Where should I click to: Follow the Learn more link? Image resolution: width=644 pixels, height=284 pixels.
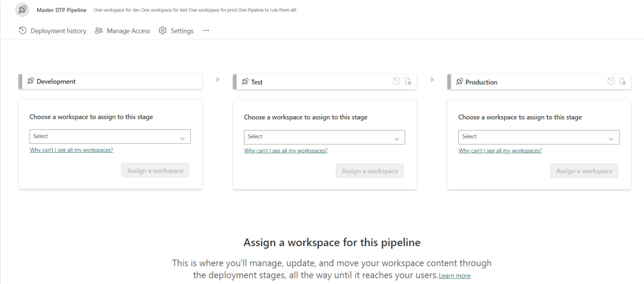tap(454, 276)
